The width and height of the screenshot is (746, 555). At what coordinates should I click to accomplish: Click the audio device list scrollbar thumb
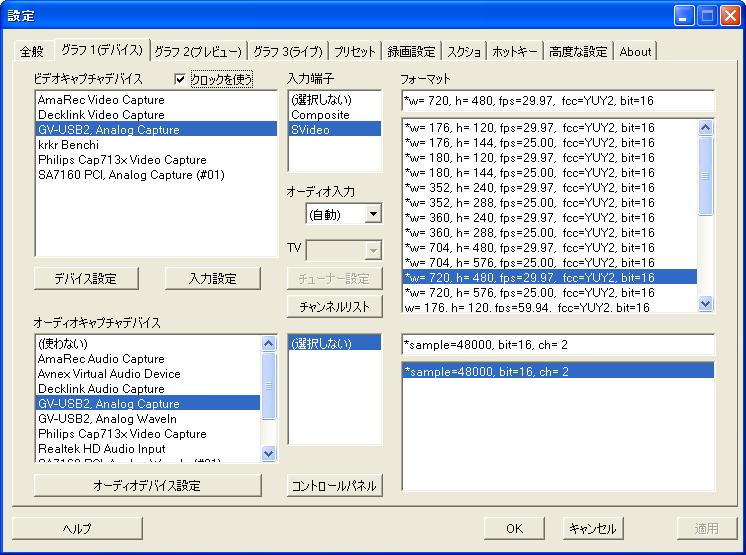click(269, 386)
